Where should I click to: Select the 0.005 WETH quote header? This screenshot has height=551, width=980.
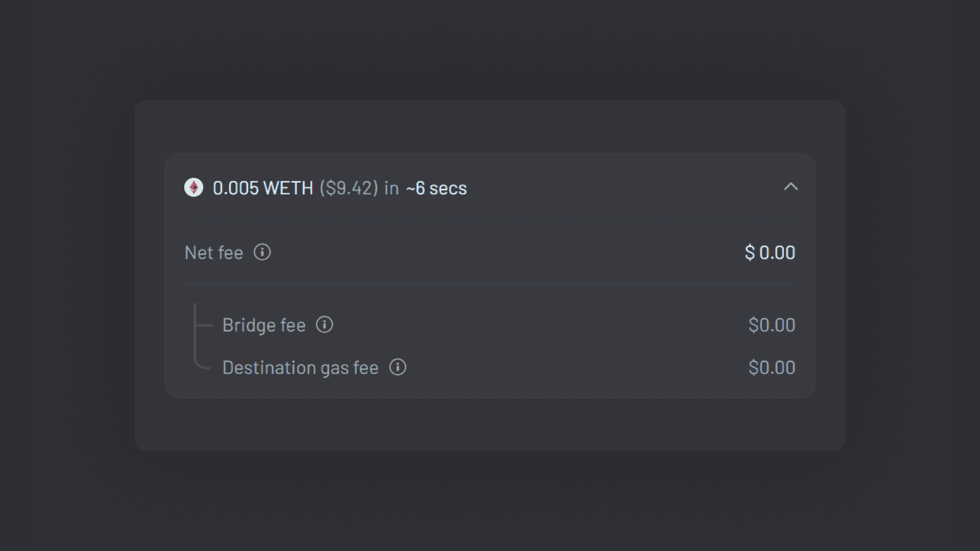point(262,188)
